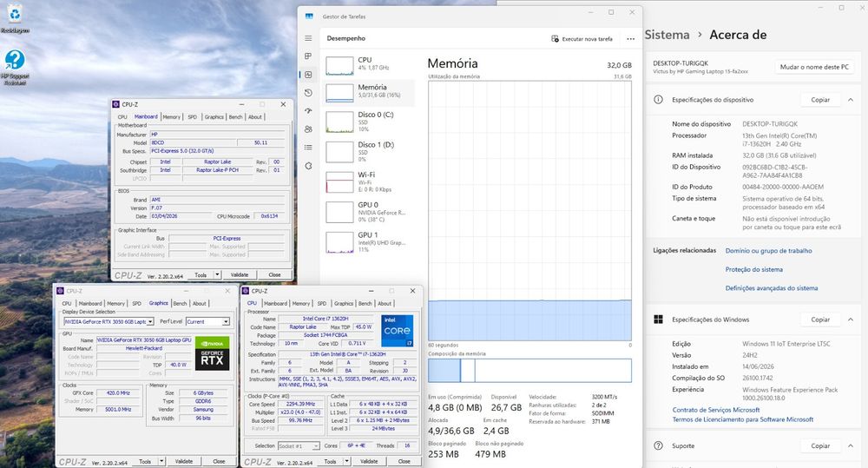This screenshot has height=468, width=868.
Task: Collapse Suporte section chevron
Action: point(851,445)
